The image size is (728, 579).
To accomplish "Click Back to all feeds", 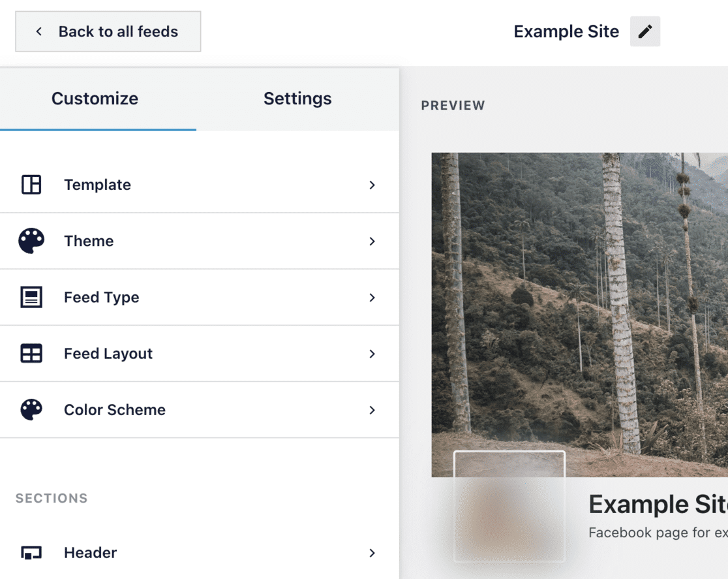I will 108,31.
